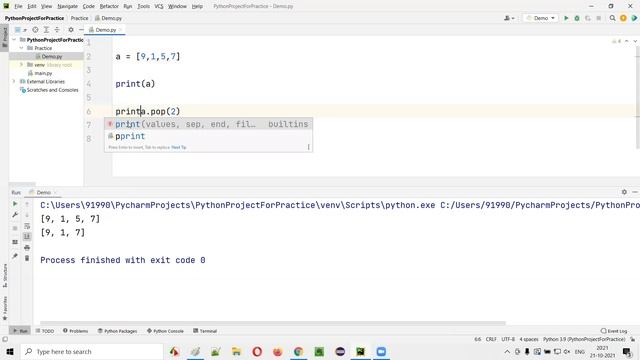Screen dimensions: 640x360
Task: Change CRLF line separator in status bar
Action: pyautogui.click(x=491, y=339)
